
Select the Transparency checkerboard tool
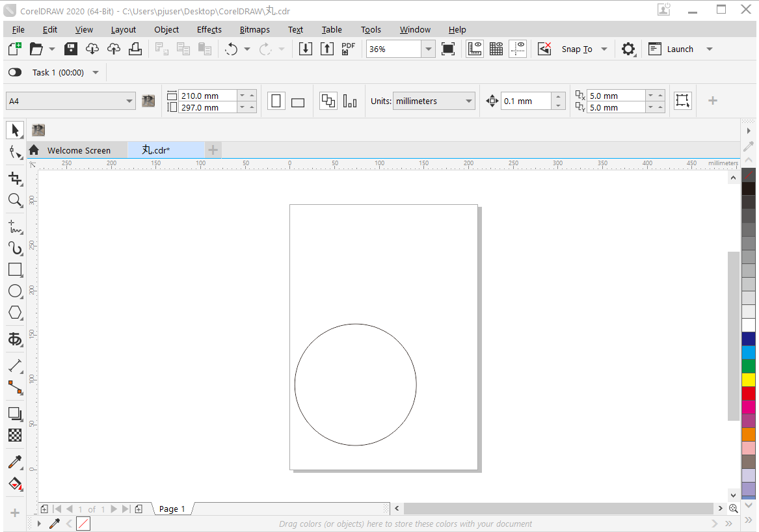click(x=15, y=435)
